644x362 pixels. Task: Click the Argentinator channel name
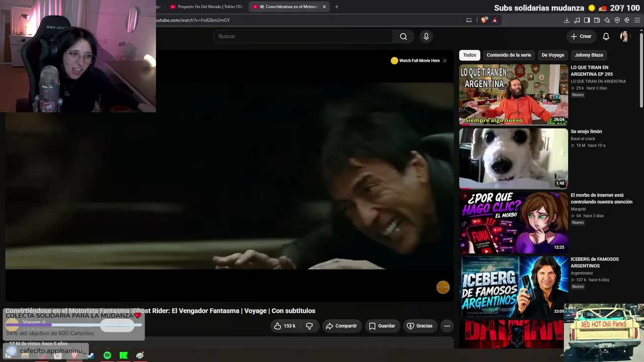coord(582,273)
